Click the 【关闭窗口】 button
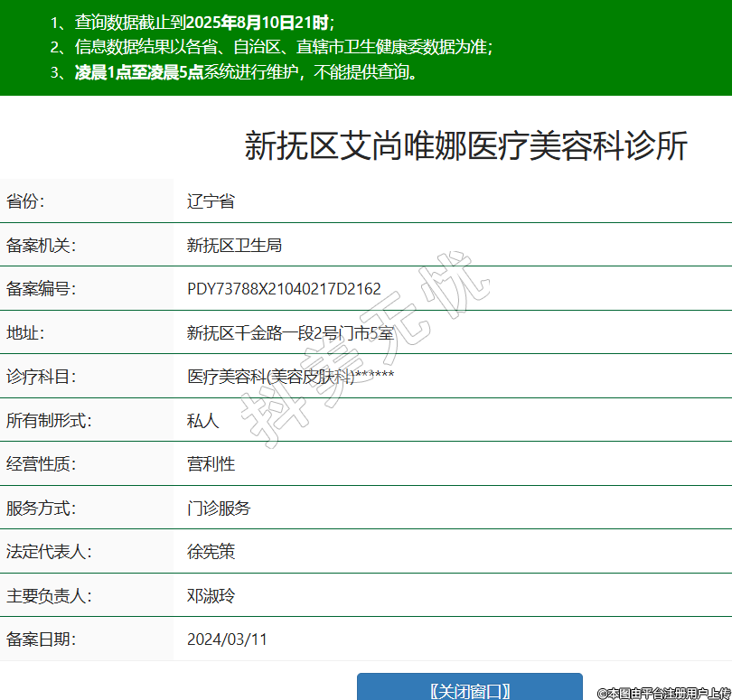Image resolution: width=732 pixels, height=700 pixels. tap(469, 690)
